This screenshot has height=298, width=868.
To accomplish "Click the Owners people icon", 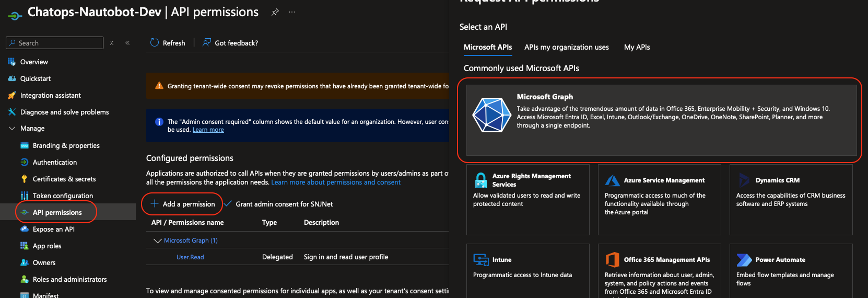I will 24,262.
